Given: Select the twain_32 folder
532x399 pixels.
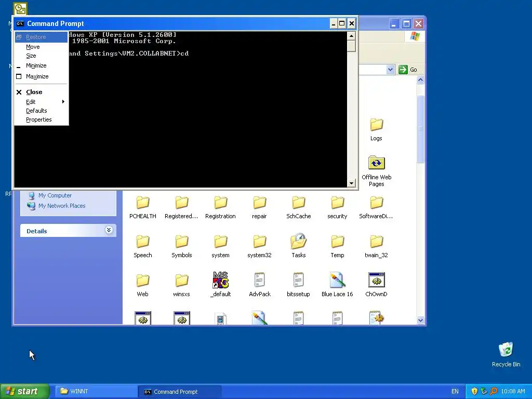Looking at the screenshot, I should (376, 247).
